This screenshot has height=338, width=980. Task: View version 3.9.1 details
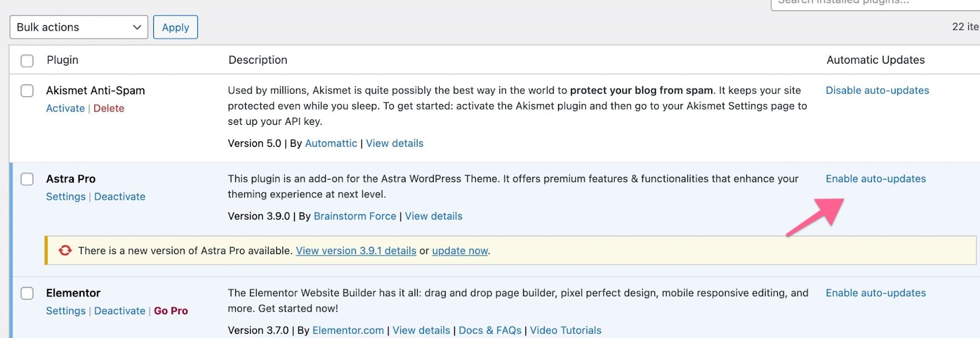(x=356, y=250)
